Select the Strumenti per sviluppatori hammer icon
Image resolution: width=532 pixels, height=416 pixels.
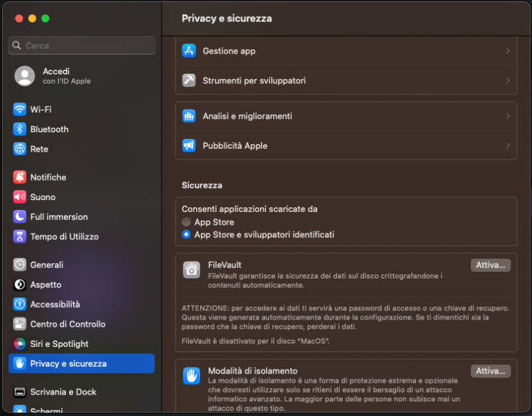pos(188,81)
